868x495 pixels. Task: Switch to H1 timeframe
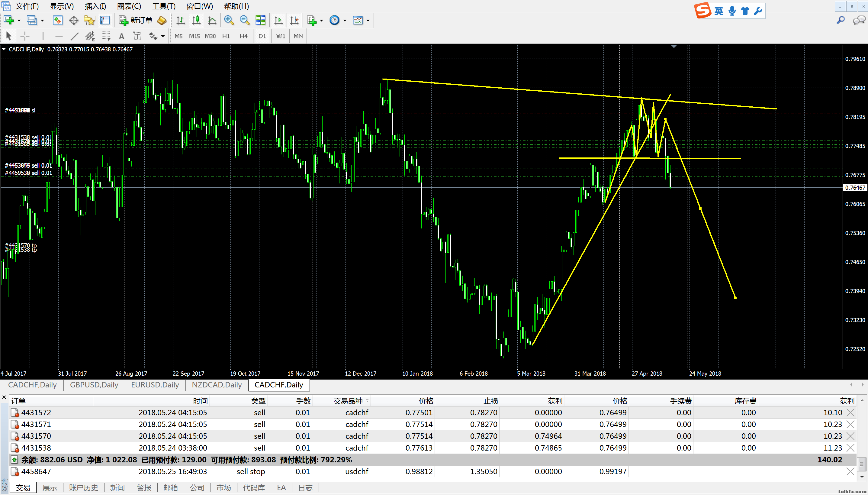[226, 36]
